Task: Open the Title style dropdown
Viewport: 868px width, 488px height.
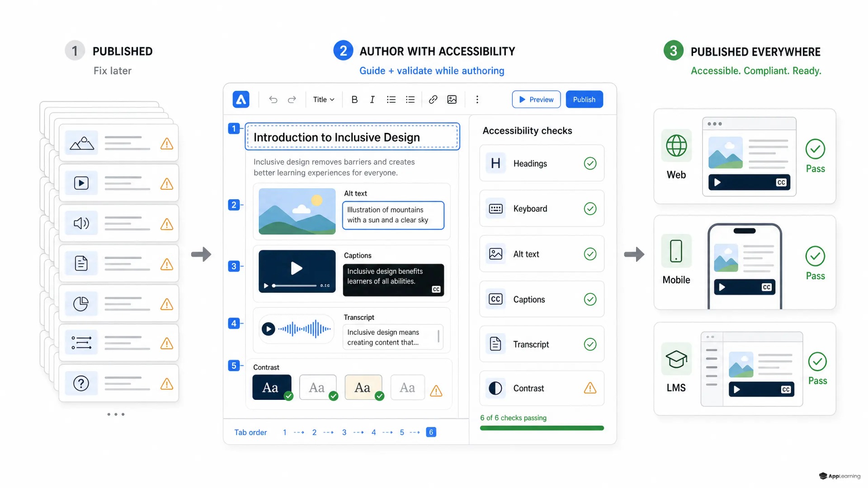Action: 324,99
